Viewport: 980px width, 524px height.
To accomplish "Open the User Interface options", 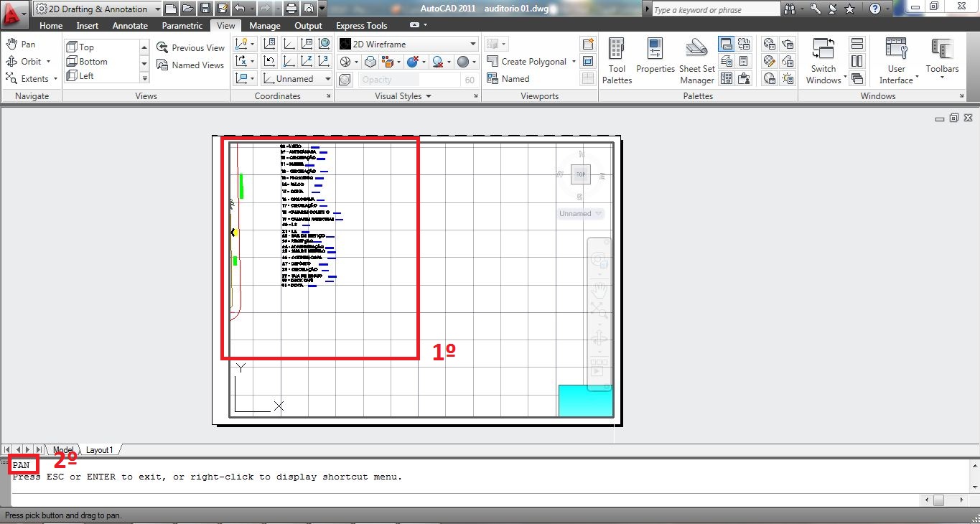I will [x=896, y=62].
